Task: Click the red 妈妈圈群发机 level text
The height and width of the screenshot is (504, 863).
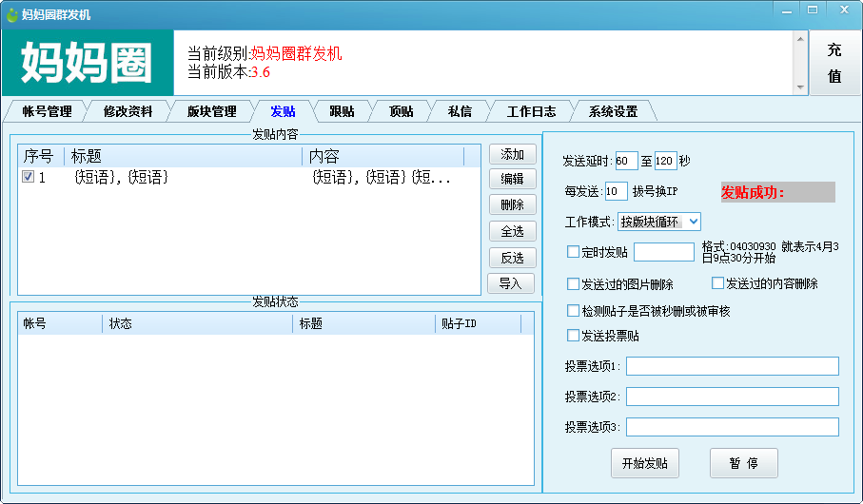Action: coord(296,53)
